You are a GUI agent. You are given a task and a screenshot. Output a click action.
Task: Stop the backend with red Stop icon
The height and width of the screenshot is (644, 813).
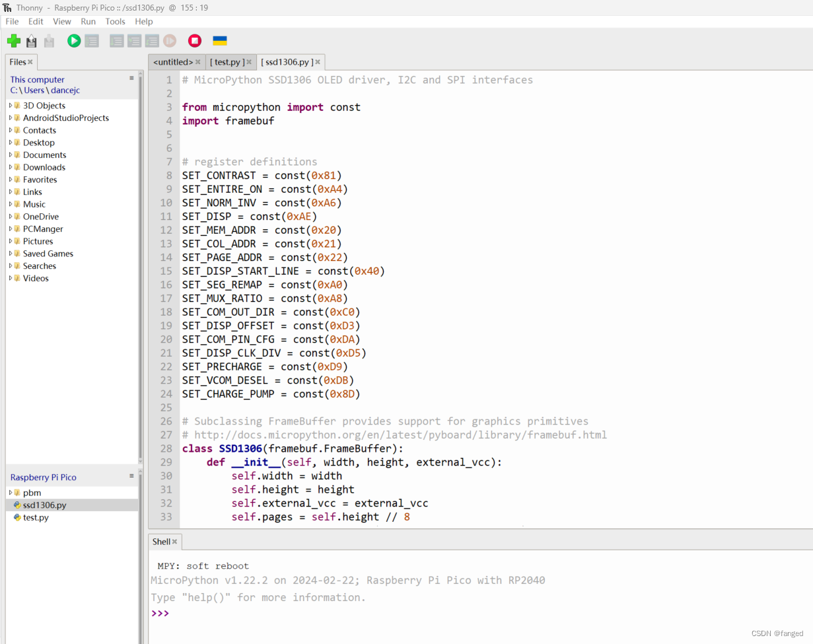(x=195, y=41)
